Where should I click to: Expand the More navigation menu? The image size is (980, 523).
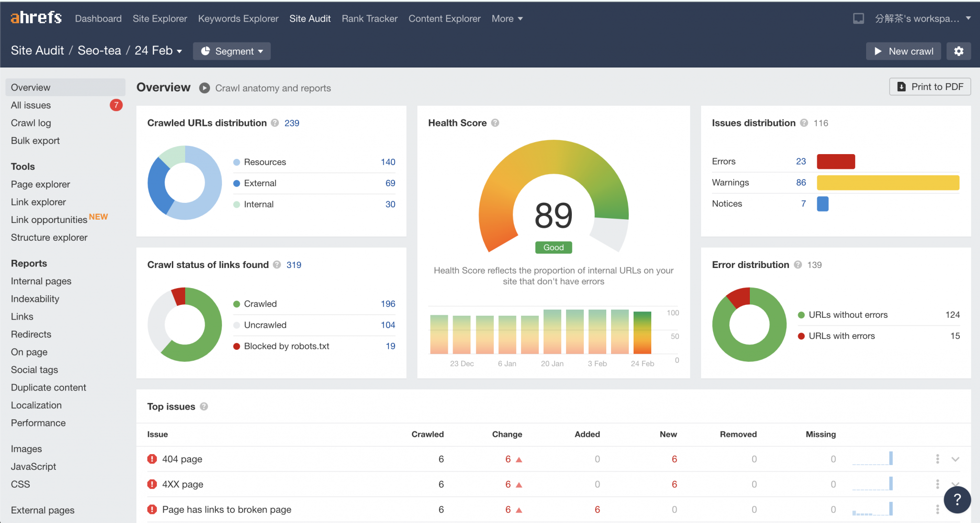(507, 19)
